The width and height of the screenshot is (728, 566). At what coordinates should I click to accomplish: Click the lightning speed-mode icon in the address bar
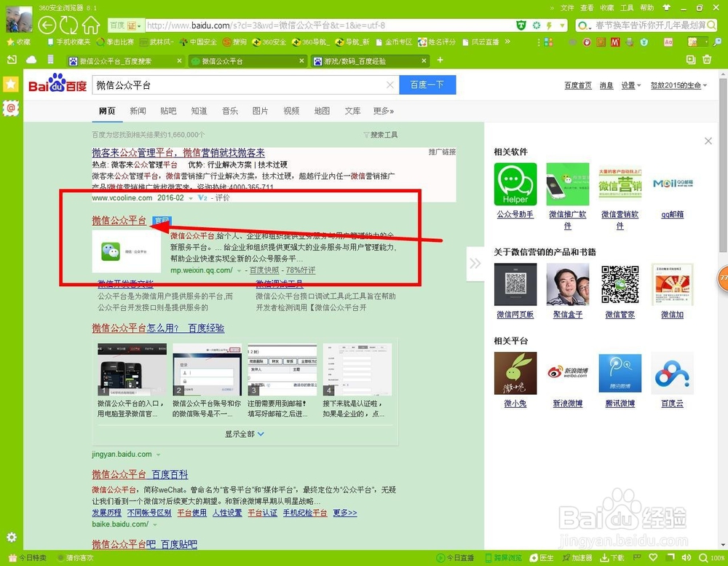click(550, 25)
